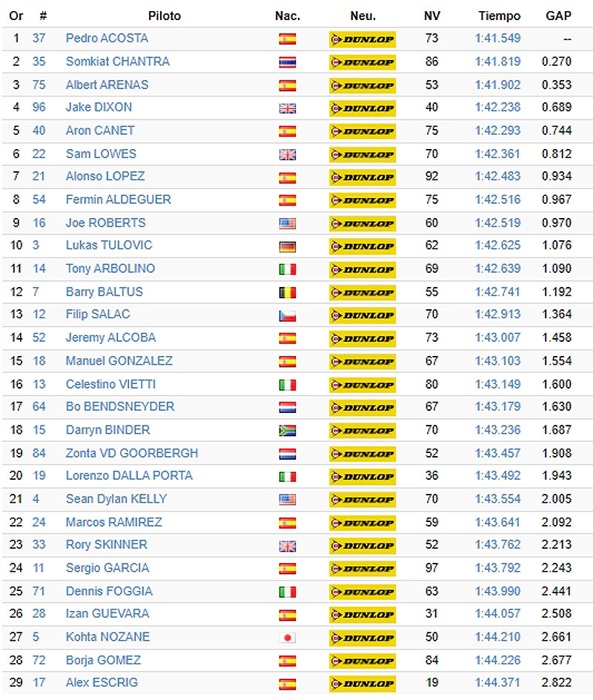Viewport: 593px width, 700px height.
Task: Click Pedro ACOSTA's Spanish flag icon
Action: coord(288,39)
